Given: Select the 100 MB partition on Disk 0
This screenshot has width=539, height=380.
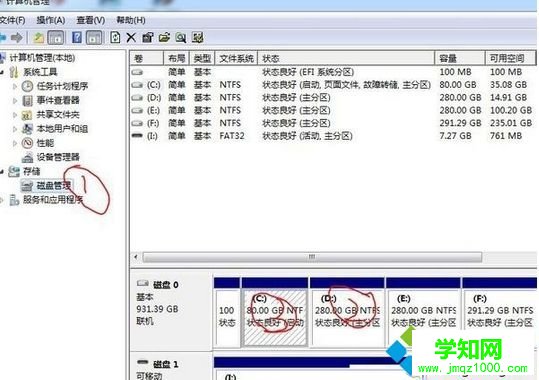Looking at the screenshot, I should pyautogui.click(x=227, y=312).
